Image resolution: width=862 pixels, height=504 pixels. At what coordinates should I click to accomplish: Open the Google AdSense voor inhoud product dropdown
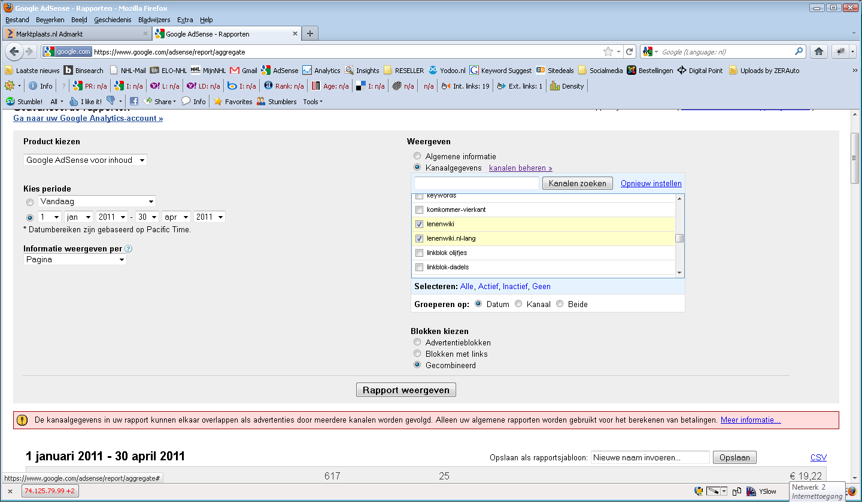[x=85, y=160]
